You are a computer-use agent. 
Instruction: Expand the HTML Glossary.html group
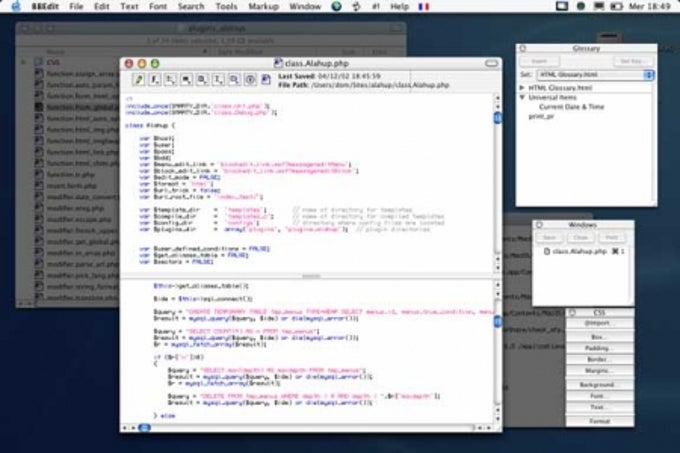tap(523, 88)
